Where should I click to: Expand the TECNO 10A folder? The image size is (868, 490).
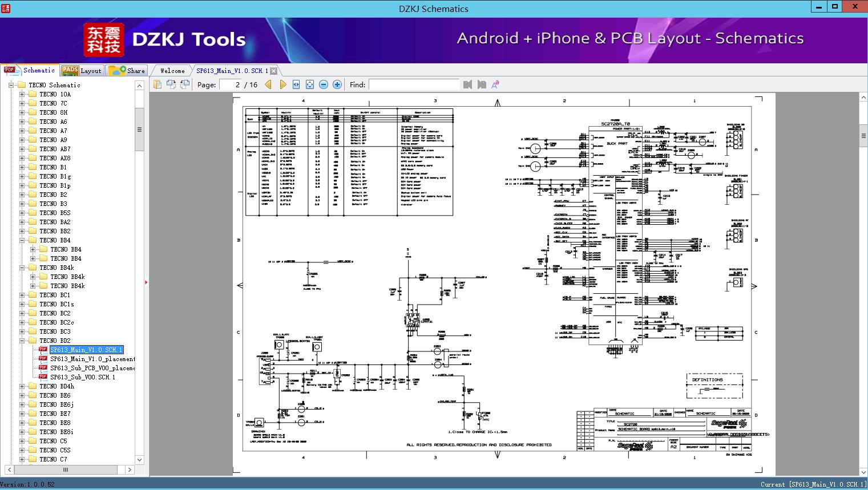[x=22, y=94]
